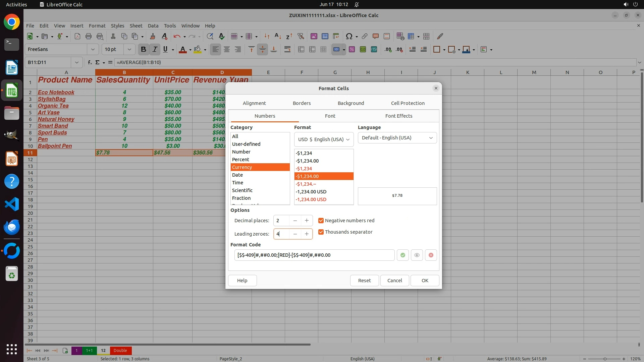Toggle the Thousands separator checkbox
This screenshot has width=644, height=362.
pyautogui.click(x=321, y=232)
